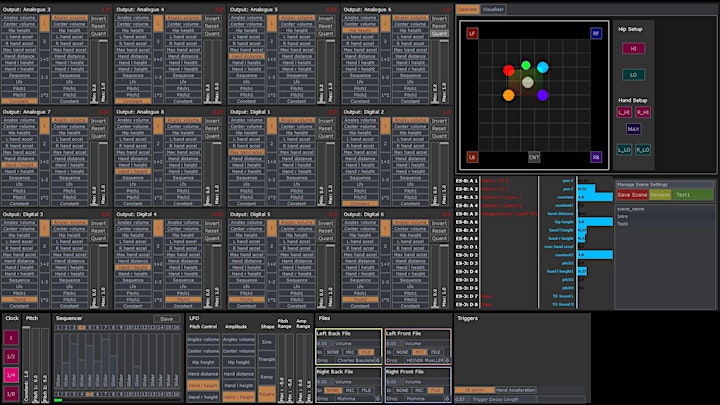This screenshot has width=720, height=405.
Task: Choose Angles volume under LFO Pitch Control
Action: click(203, 339)
